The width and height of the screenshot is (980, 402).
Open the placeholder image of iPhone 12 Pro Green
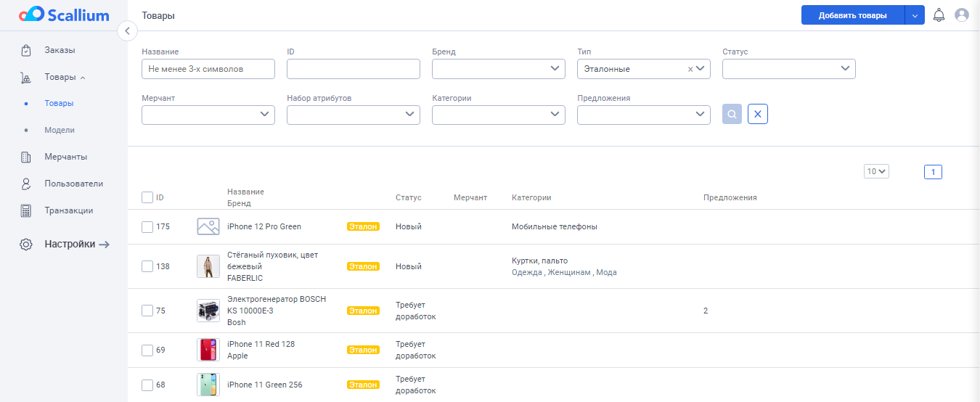click(x=208, y=226)
